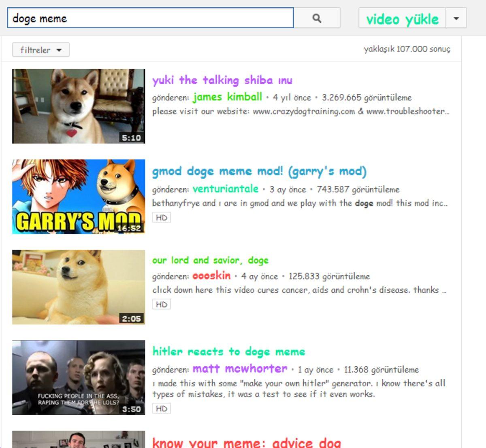486x448 pixels.
Task: Click the magnifying glass search button
Action: pos(317,18)
